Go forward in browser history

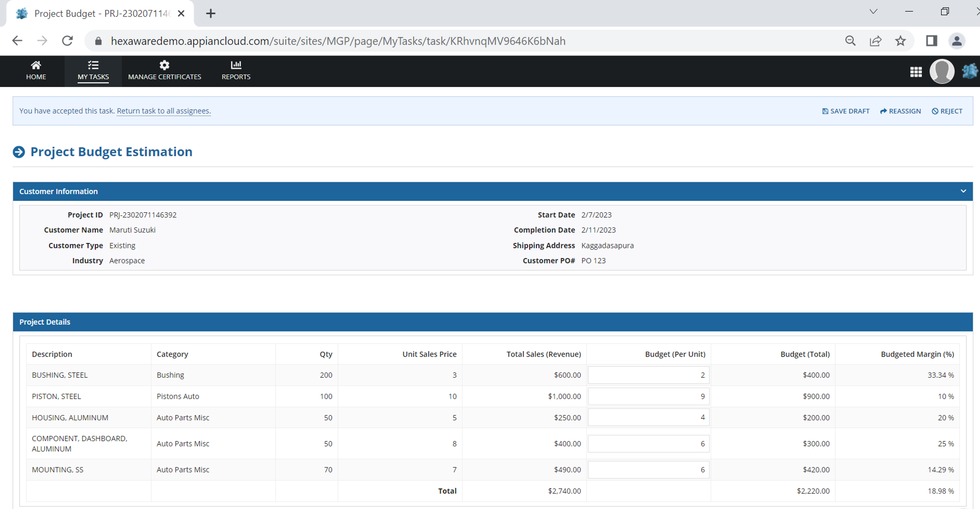click(42, 41)
